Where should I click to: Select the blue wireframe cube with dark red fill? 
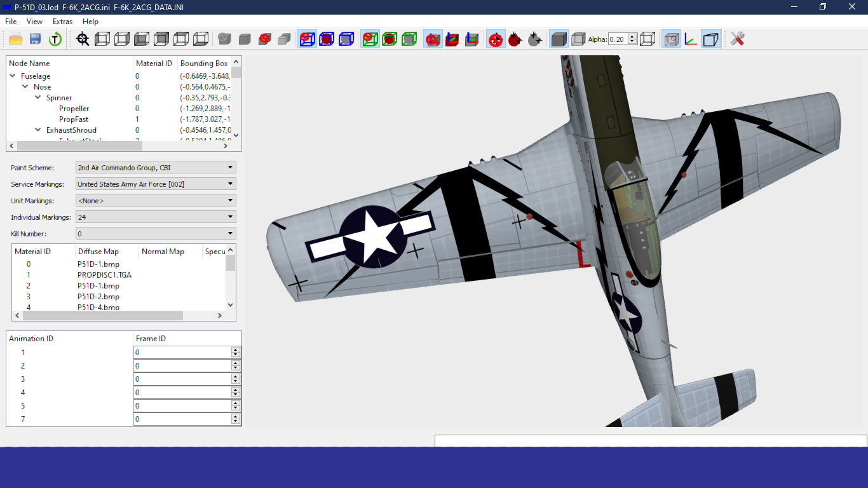click(327, 39)
